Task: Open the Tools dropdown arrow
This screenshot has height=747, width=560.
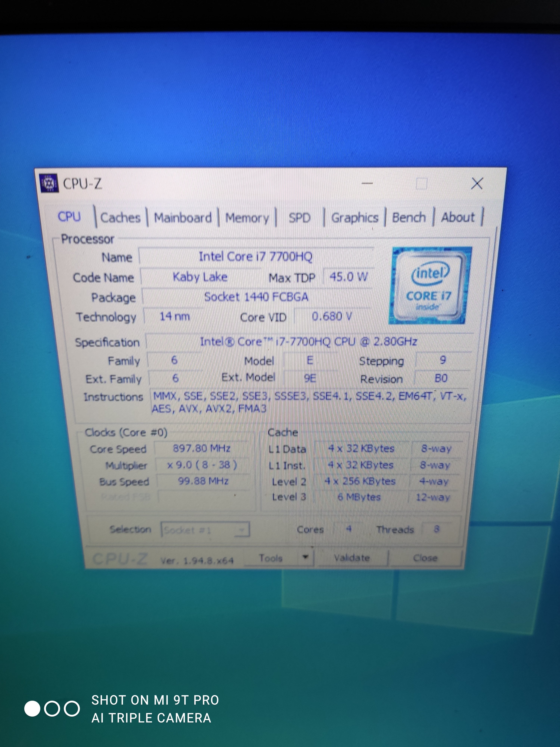Action: pos(306,557)
